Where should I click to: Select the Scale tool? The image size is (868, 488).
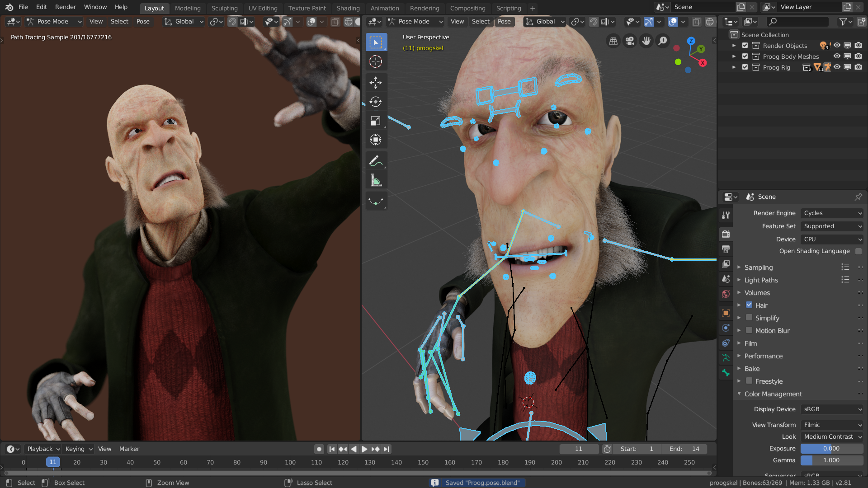375,121
